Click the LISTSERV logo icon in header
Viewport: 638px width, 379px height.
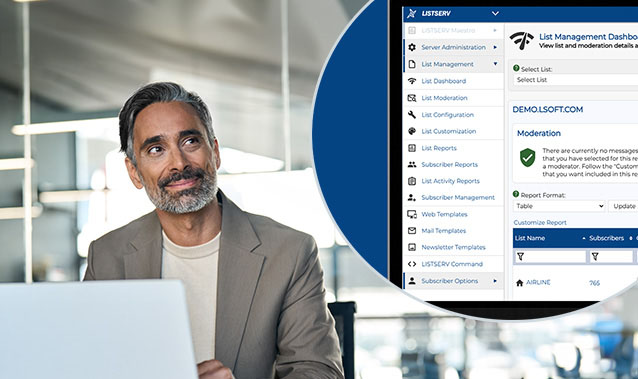[412, 13]
